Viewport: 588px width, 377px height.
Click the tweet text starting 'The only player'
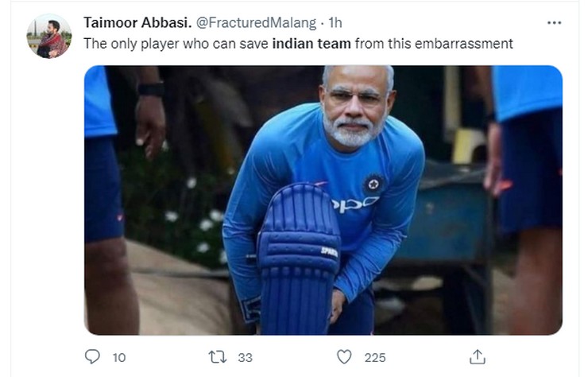pos(176,44)
